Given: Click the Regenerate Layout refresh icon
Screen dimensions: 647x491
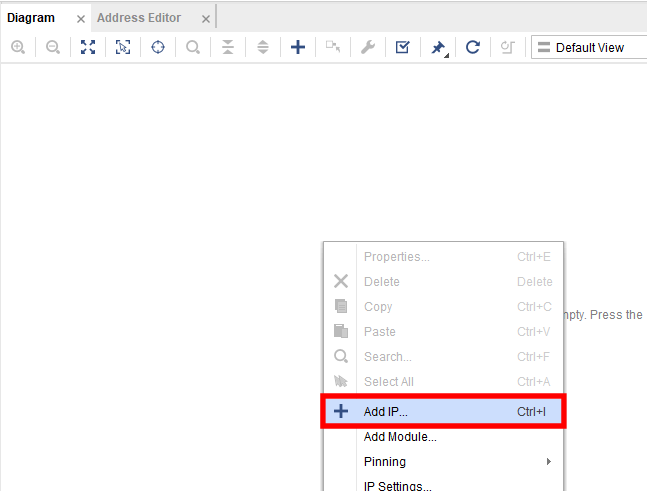Looking at the screenshot, I should click(x=473, y=47).
